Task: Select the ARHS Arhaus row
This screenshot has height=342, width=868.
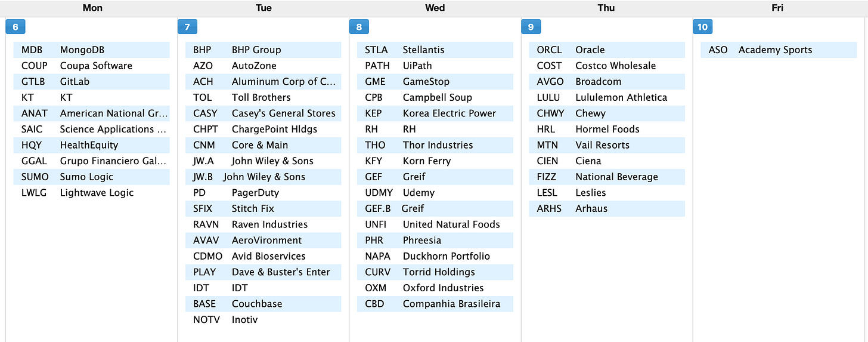Action: (x=607, y=208)
